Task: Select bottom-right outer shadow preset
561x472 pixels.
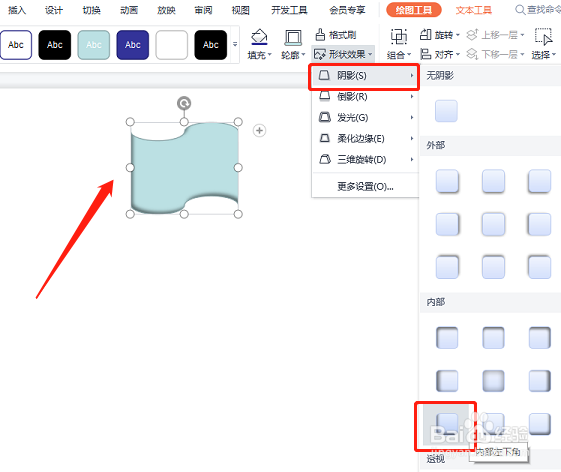Action: (539, 267)
